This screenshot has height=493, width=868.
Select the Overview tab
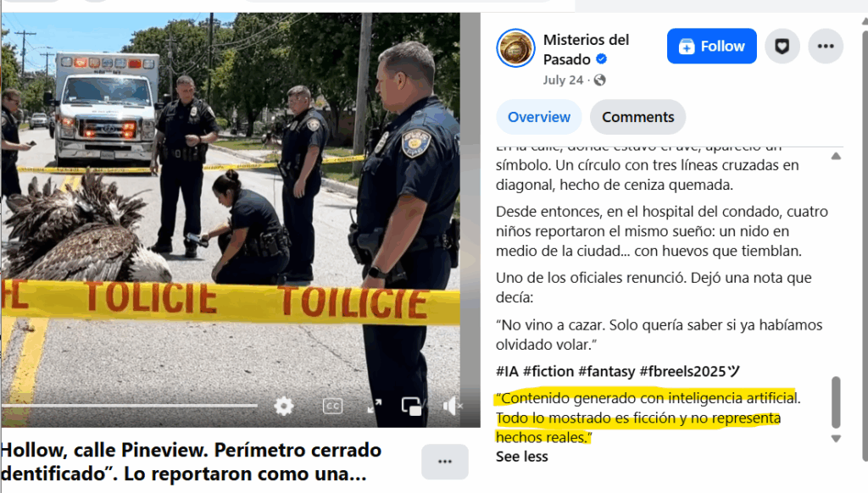pos(538,117)
